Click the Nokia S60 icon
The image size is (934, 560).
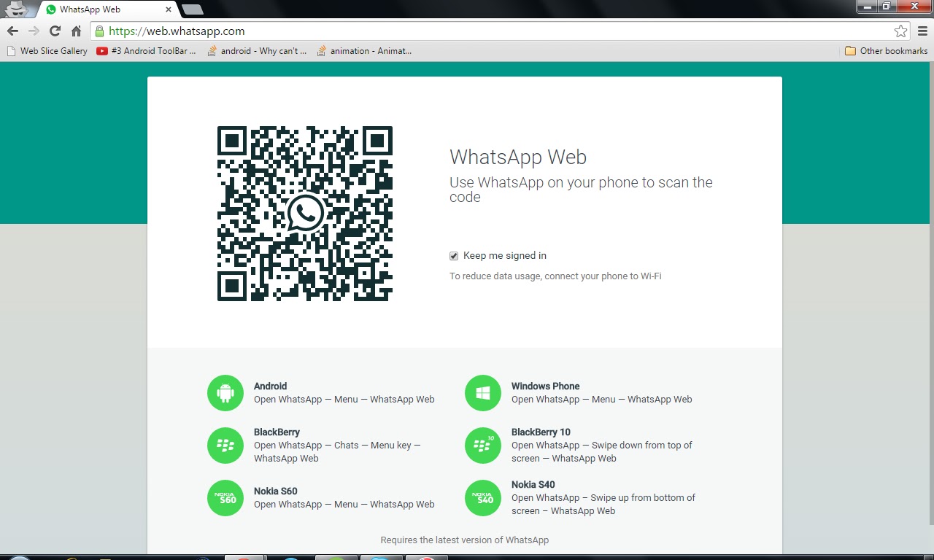[225, 498]
